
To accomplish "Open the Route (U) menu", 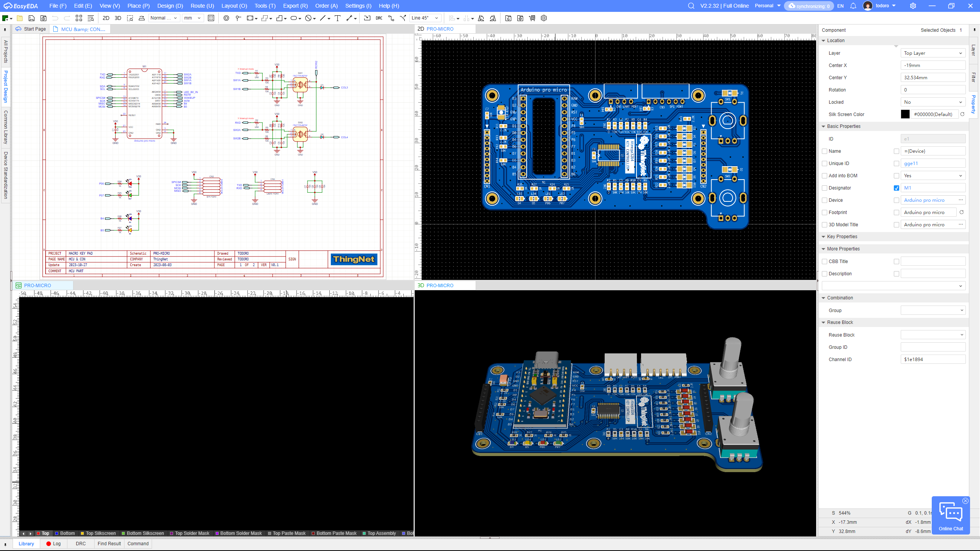I will click(x=202, y=6).
